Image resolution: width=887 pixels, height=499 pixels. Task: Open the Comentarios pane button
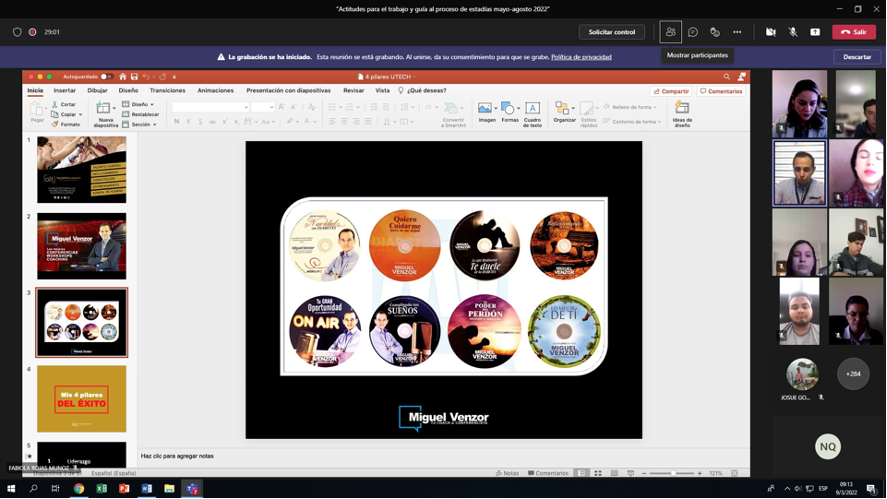(x=721, y=91)
